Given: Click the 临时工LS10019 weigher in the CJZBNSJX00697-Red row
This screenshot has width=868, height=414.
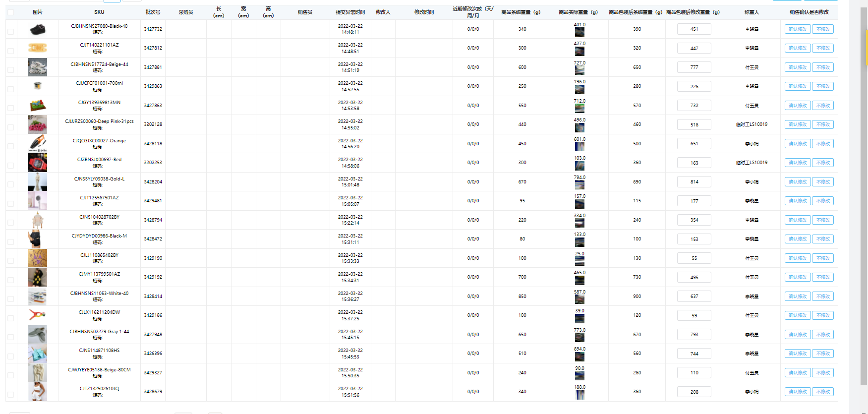Looking at the screenshot, I should point(752,163).
